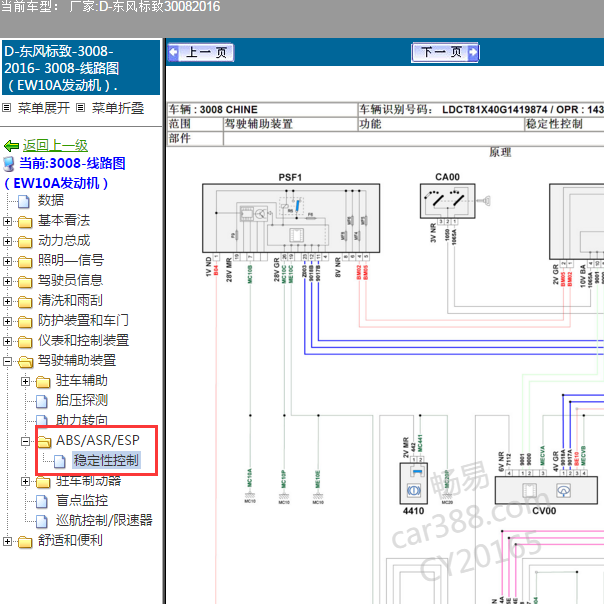604x604 pixels.
Task: Open the 返回上一级 link
Action: click(55, 146)
